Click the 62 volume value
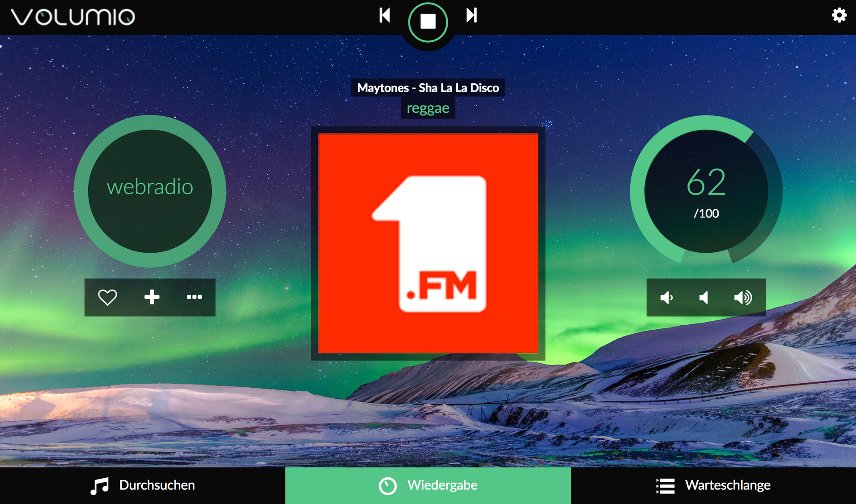This screenshot has height=504, width=856. (706, 182)
